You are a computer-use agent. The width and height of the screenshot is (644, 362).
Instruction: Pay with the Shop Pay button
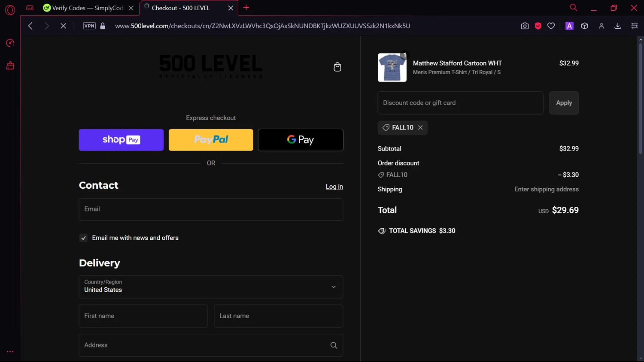(x=121, y=140)
